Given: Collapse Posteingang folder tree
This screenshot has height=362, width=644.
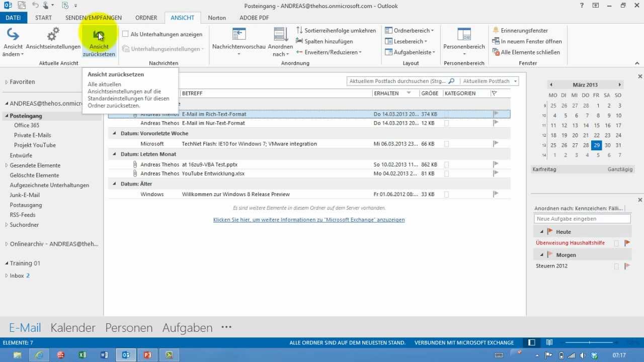Looking at the screenshot, I should tap(7, 116).
